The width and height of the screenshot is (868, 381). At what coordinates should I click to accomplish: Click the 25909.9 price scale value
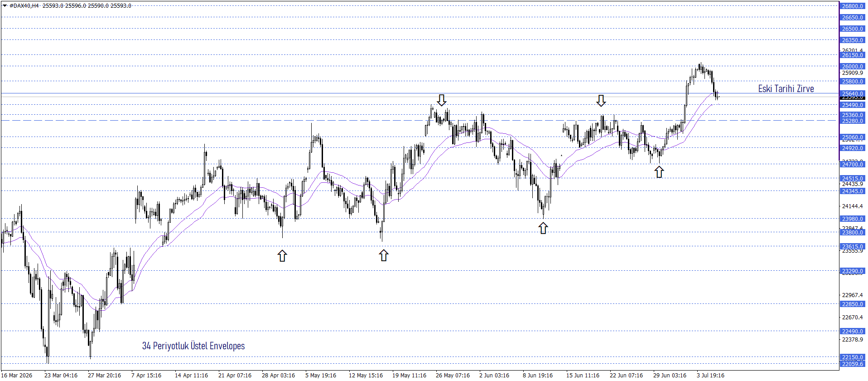coord(852,73)
